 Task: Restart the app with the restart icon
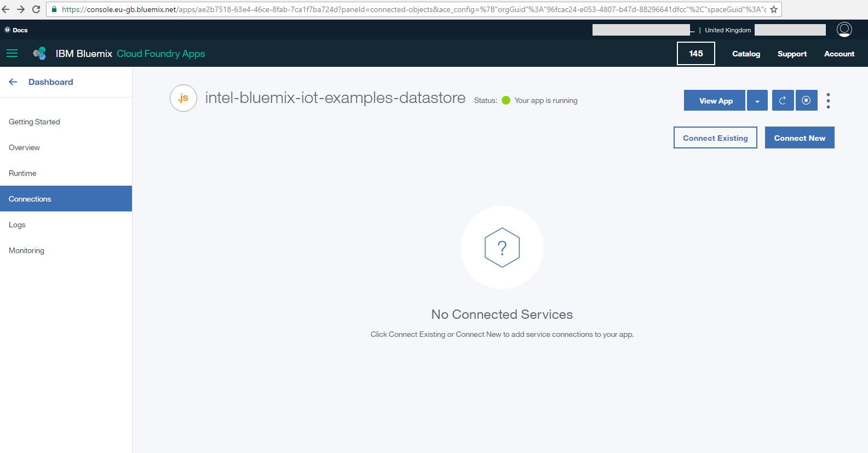(x=783, y=100)
